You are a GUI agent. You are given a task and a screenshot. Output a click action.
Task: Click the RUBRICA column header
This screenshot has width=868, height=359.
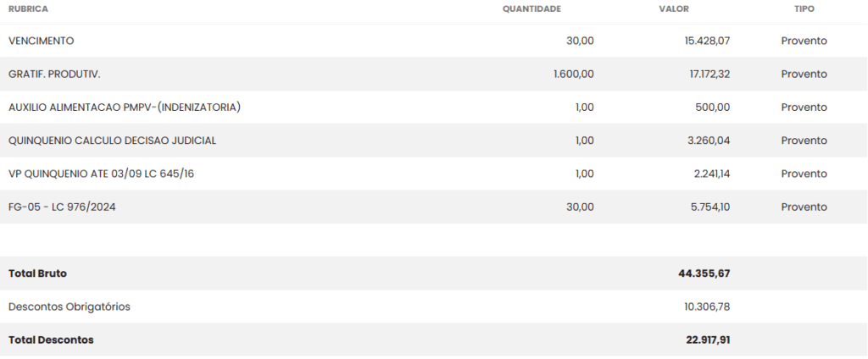coord(28,8)
